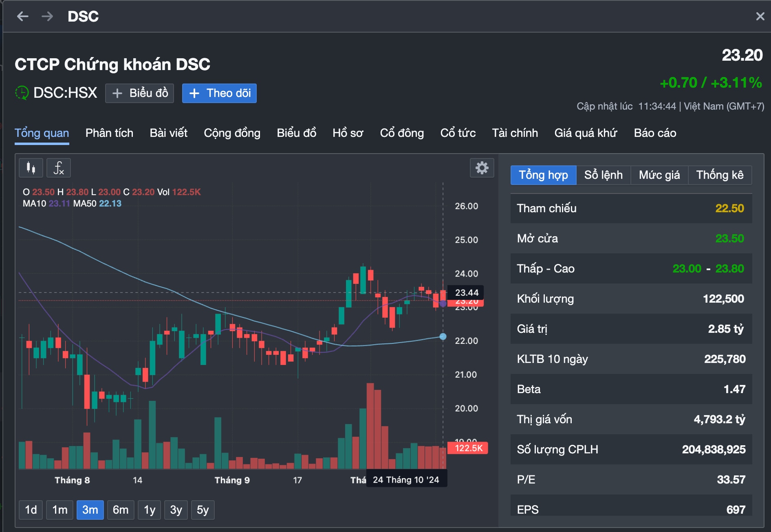Screen dimensions: 771x532
Task: Set chart range to 1y
Action: (x=150, y=510)
